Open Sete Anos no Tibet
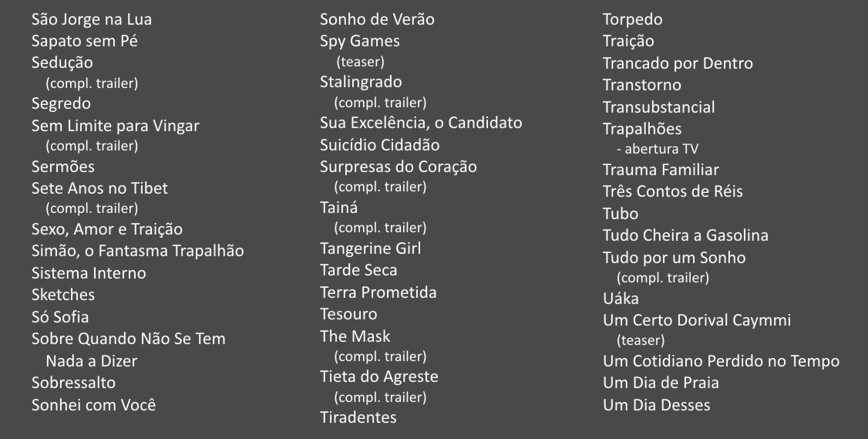The image size is (868, 439). point(99,188)
